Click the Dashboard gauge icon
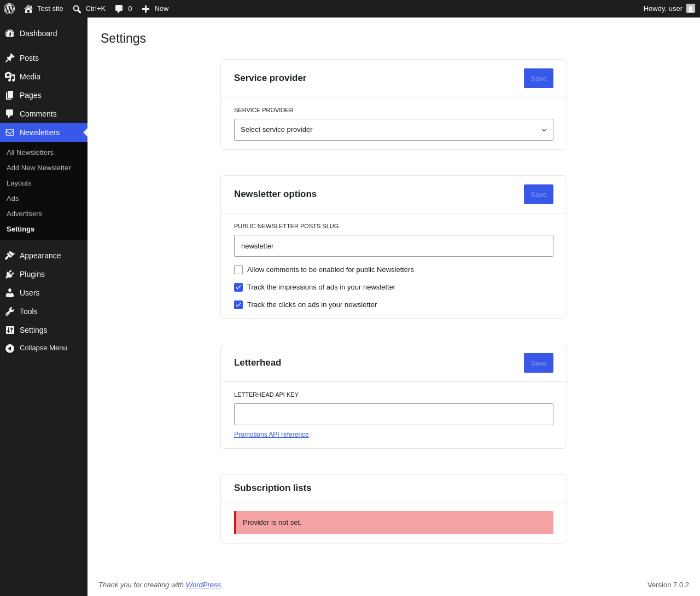The width and height of the screenshot is (700, 596). 10,33
